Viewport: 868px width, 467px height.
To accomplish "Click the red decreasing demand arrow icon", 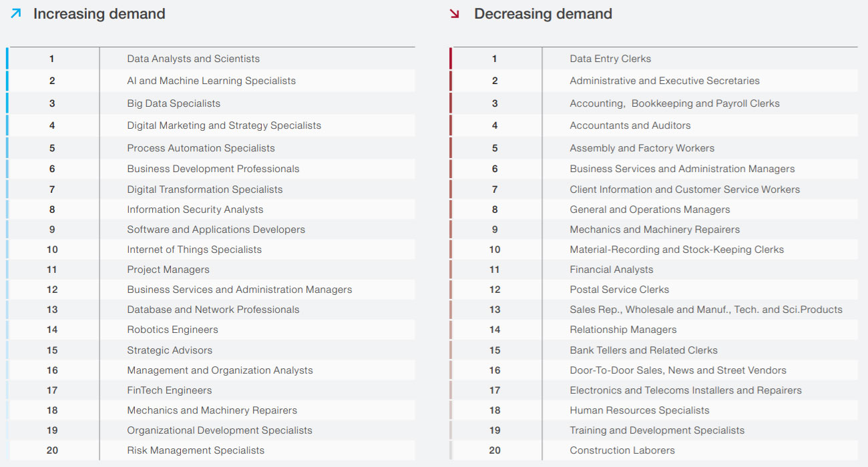I will [455, 13].
